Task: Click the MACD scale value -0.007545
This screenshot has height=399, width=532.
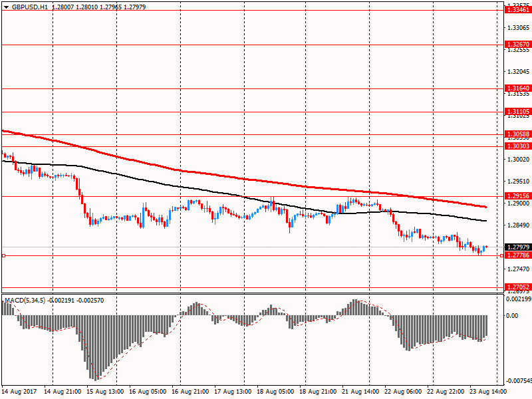Action: (519, 380)
